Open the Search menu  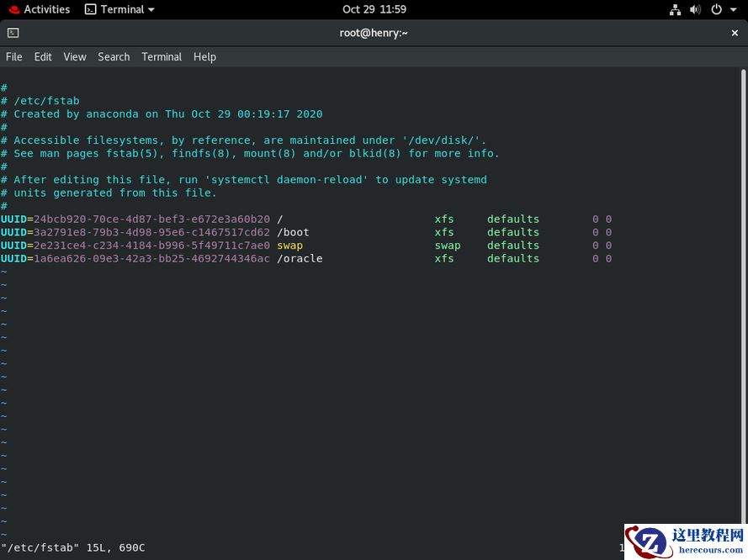tap(114, 56)
